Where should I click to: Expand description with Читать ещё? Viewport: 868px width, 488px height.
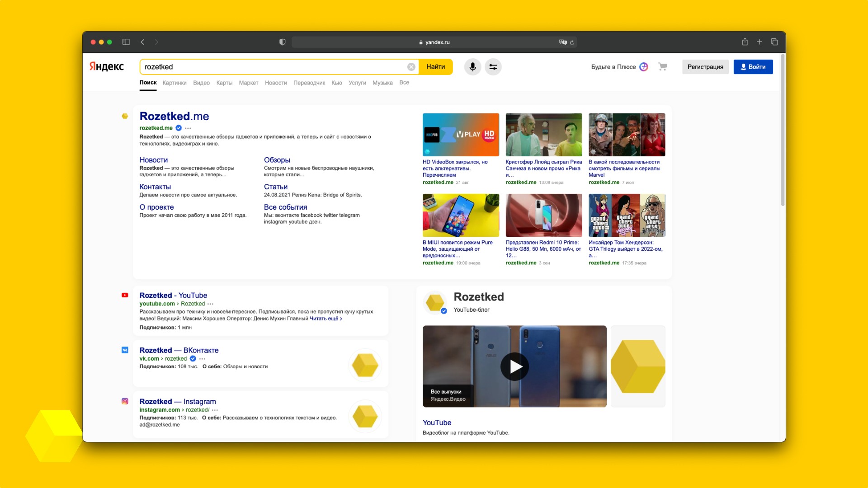325,319
